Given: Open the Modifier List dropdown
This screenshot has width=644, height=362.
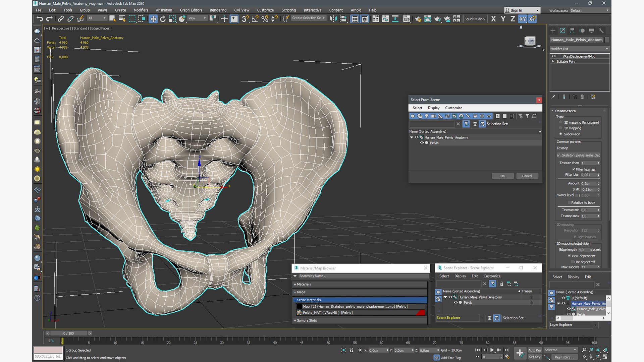Looking at the screenshot, I should (x=579, y=49).
